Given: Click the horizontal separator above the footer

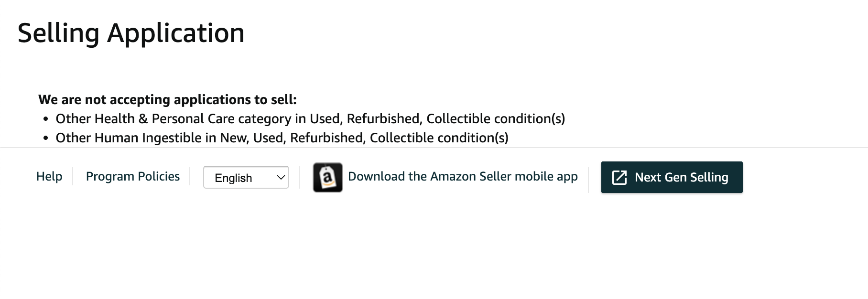Looking at the screenshot, I should [x=434, y=148].
